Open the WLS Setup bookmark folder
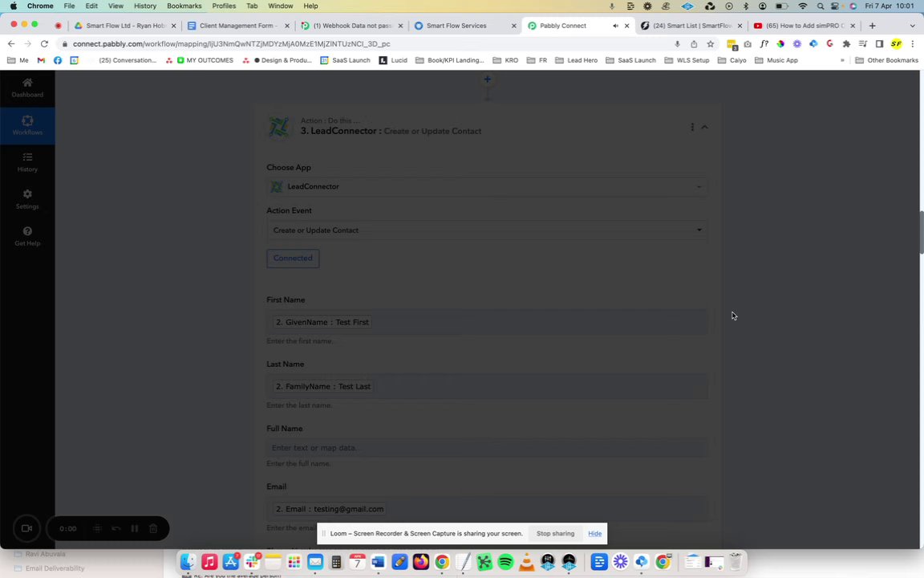Screen dimensions: 924x578 pos(687,60)
